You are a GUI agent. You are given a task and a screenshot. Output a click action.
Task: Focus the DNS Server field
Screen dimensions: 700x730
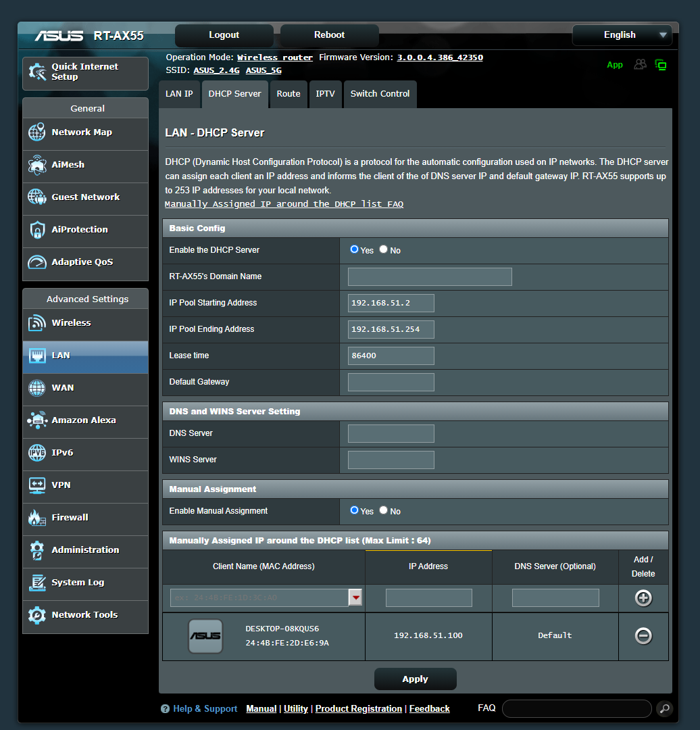(x=391, y=433)
